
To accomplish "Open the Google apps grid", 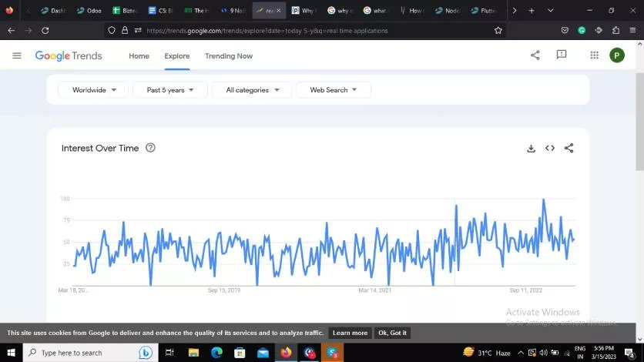I will 594,55.
